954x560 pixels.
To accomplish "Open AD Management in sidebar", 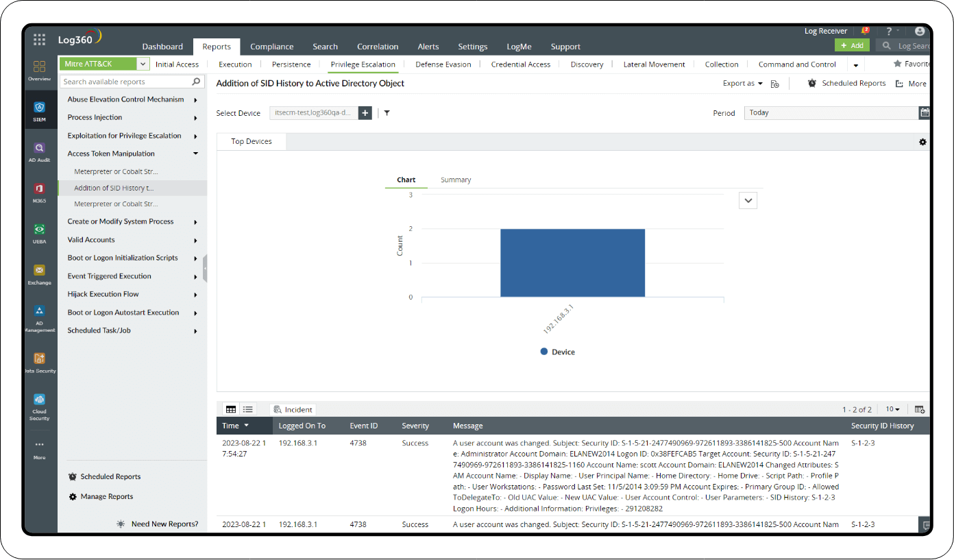I will point(40,318).
